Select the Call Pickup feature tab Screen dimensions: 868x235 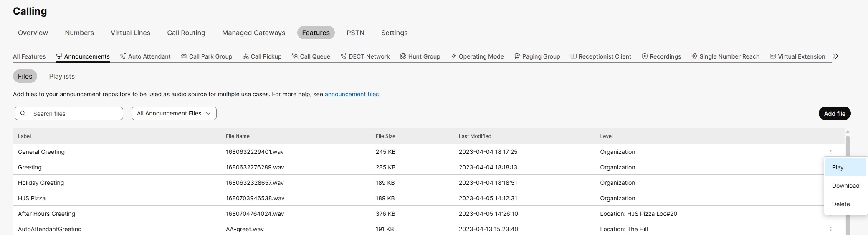[x=262, y=56]
